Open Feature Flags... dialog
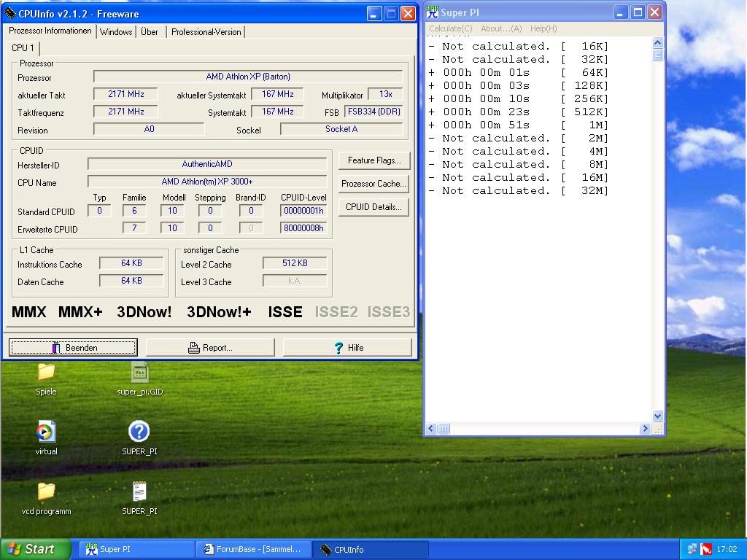 click(374, 160)
